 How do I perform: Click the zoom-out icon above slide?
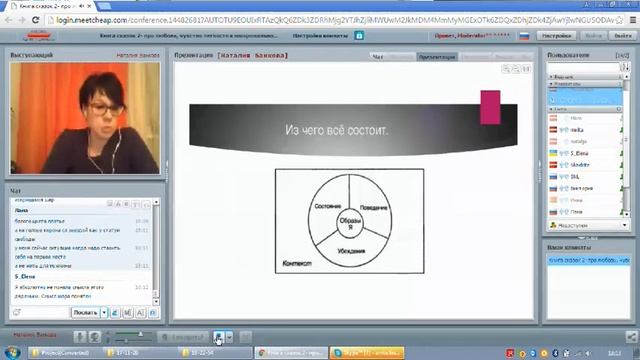pyautogui.click(x=516, y=69)
